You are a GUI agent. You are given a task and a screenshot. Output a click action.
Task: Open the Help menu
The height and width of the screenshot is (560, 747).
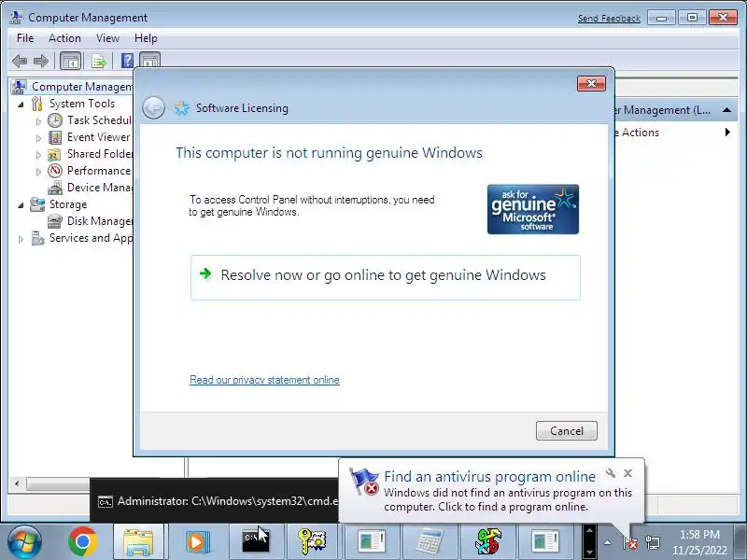coord(146,38)
